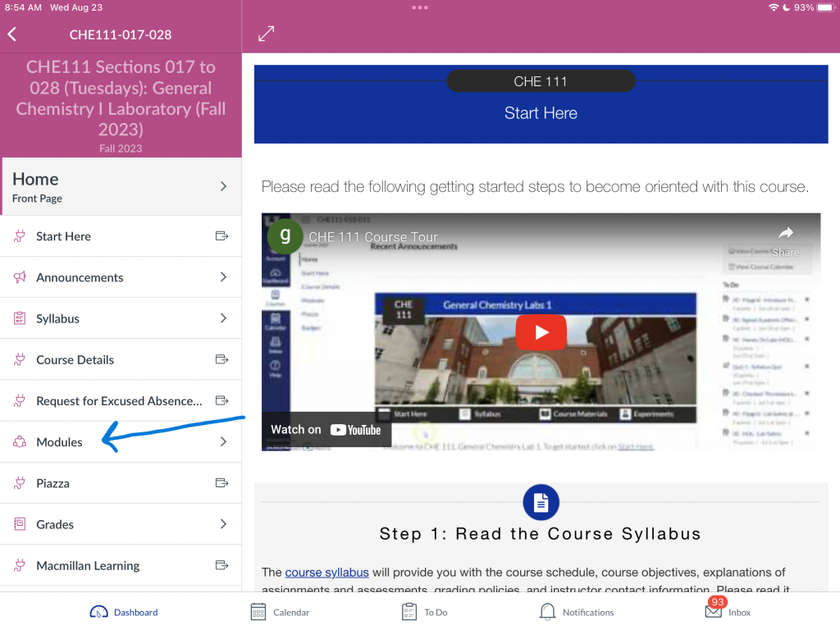Play the CHE 111 Course Tour video
840x630 pixels.
click(x=541, y=332)
